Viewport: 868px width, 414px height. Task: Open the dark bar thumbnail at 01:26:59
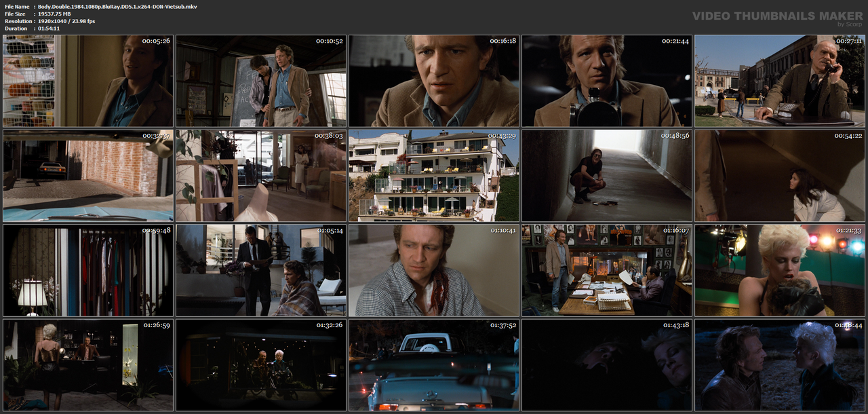point(88,364)
